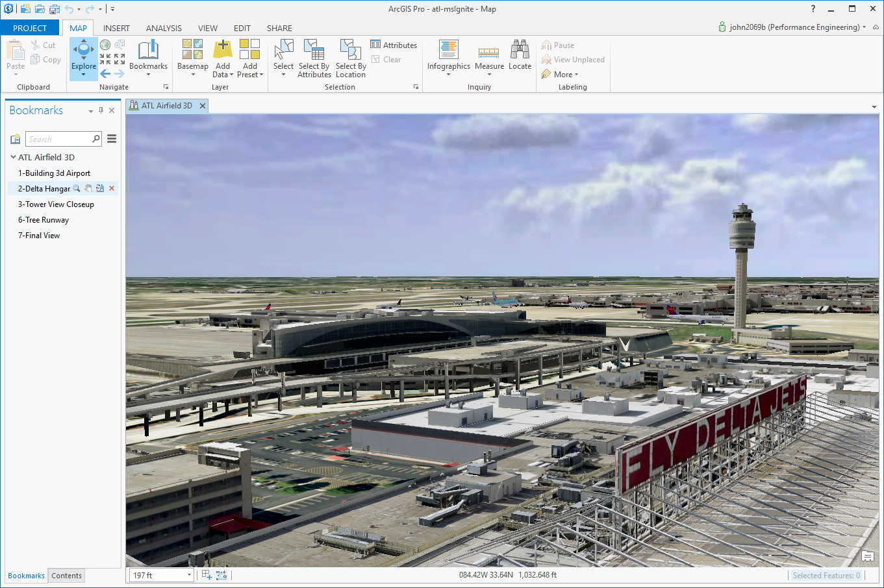Click the Fixed Zoom Out arrows icon
The width and height of the screenshot is (884, 588).
point(120,59)
